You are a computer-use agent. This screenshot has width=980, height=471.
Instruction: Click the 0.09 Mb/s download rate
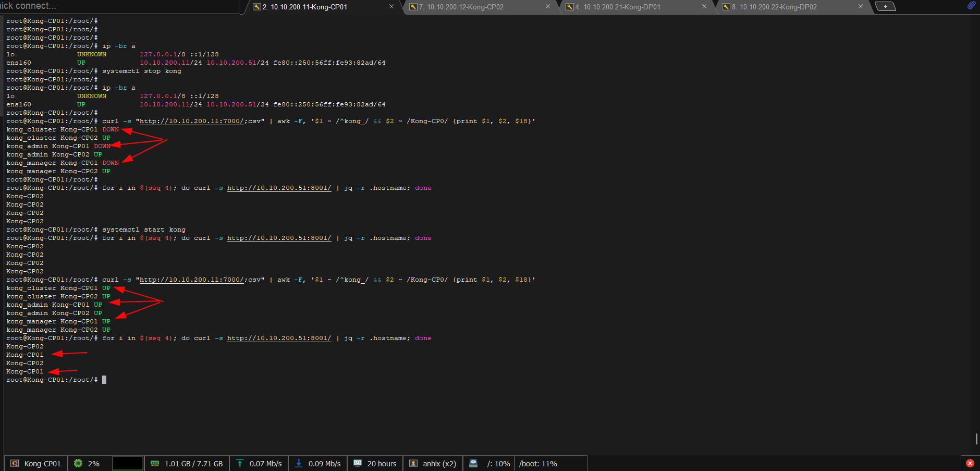tap(324, 464)
